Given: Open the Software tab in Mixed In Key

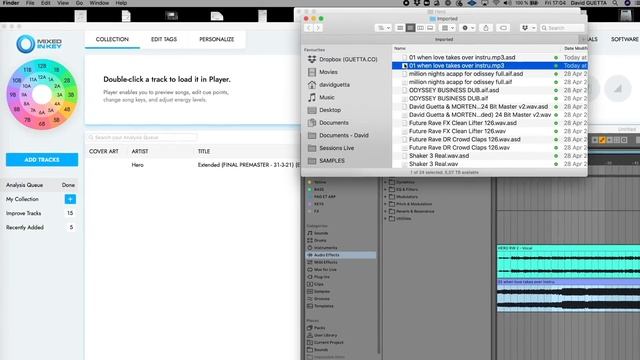Looking at the screenshot, I should [624, 39].
